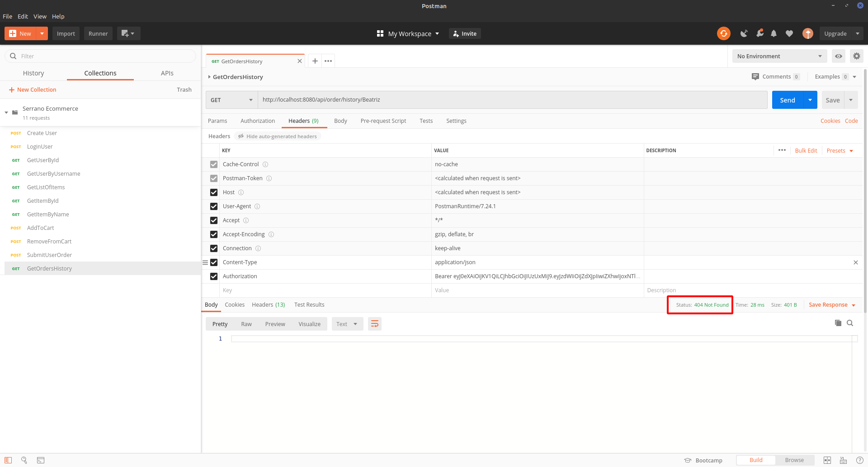Copy response body to clipboard
Screen dimensions: 868x467
click(838, 323)
